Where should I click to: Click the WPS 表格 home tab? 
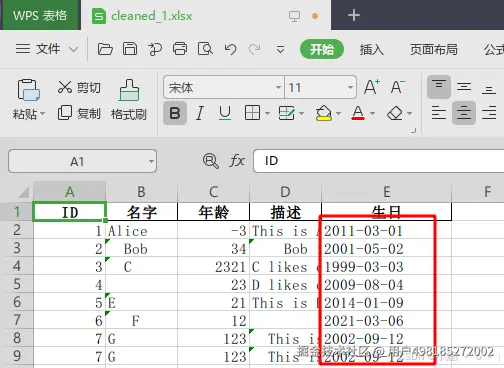[40, 15]
